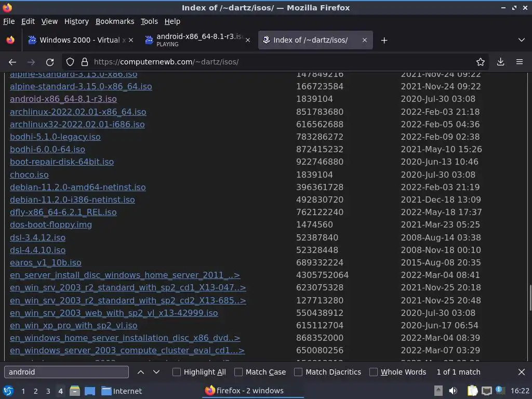Viewport: 532px width, 399px height.
Task: Download android-x86_64-8.1-r3.iso link
Action: pyautogui.click(x=63, y=99)
